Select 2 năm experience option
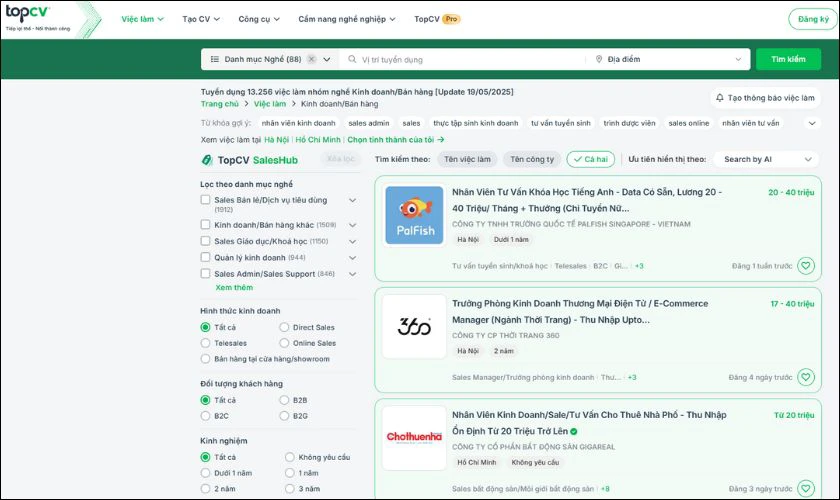Image resolution: width=840 pixels, height=500 pixels. click(x=205, y=488)
